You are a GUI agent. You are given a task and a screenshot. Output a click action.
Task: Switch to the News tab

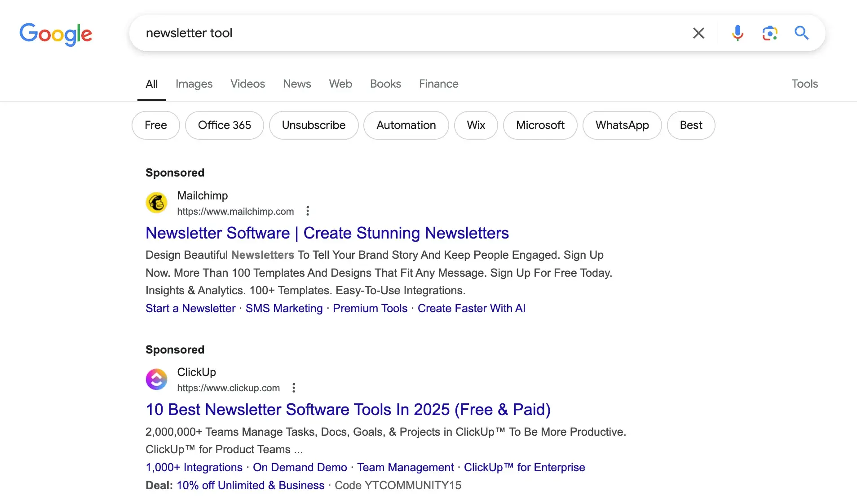coord(296,84)
